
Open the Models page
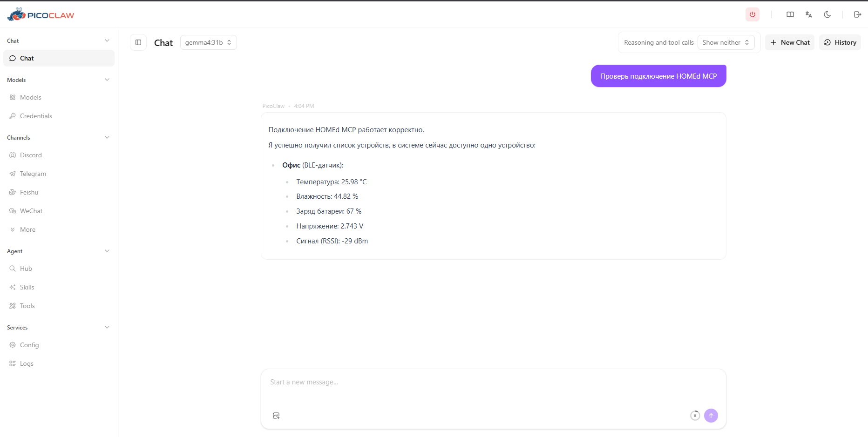[59, 97]
